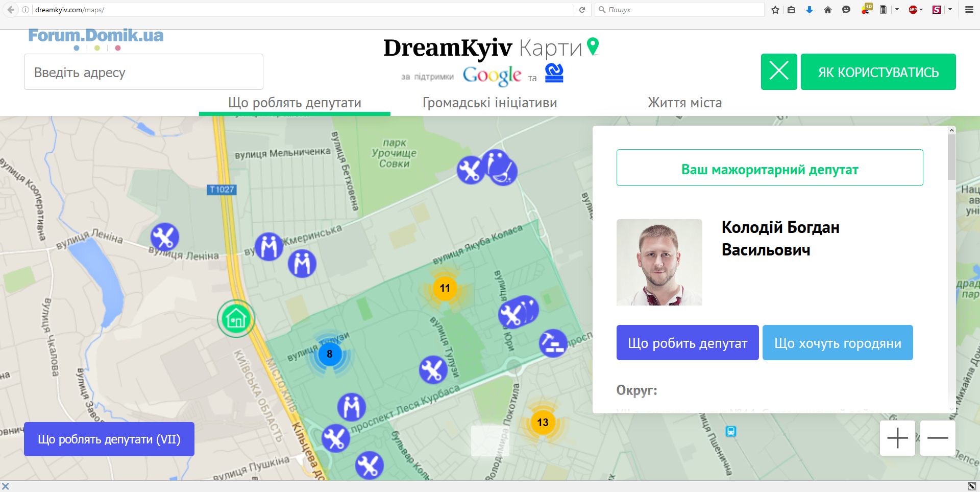Click the blue bus stop icon on map

pos(731,431)
